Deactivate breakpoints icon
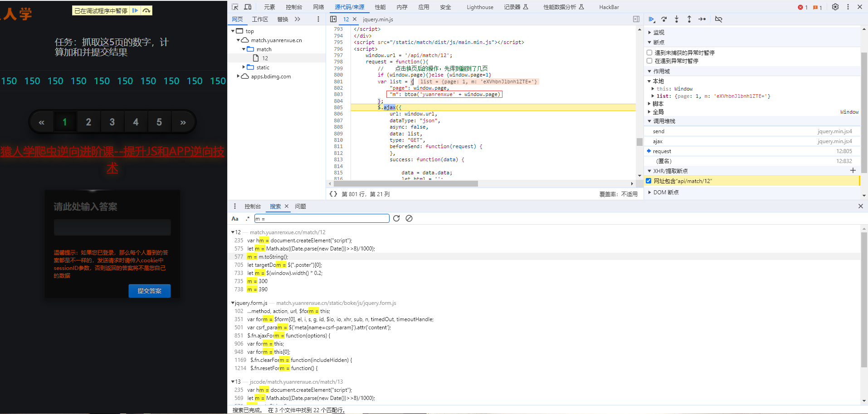868x414 pixels. (718, 19)
